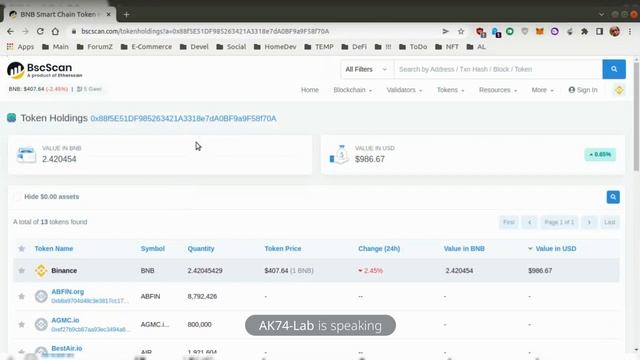Open the shield extension icon

coord(525,31)
